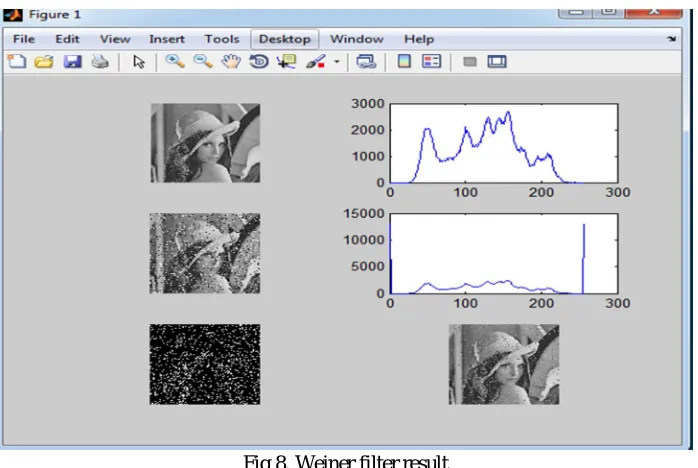Click the New Figure toolbar icon
The width and height of the screenshot is (698, 468).
click(x=17, y=61)
